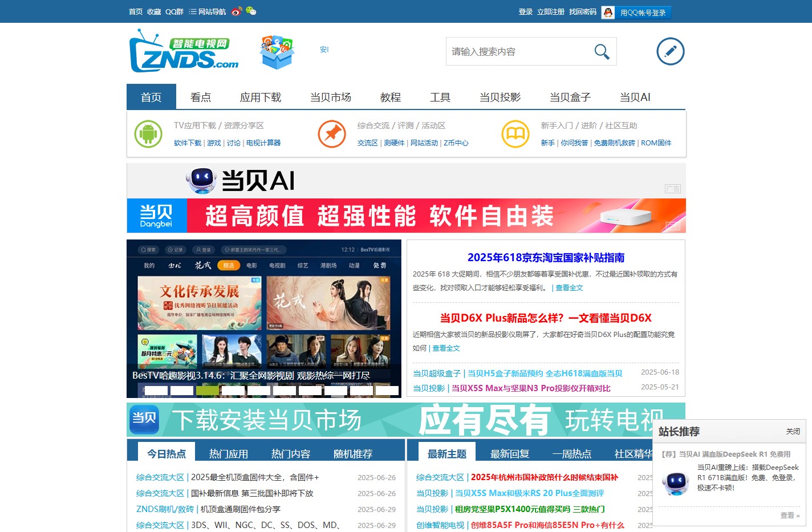This screenshot has height=532, width=812.
Task: Click the 找回密码 link
Action: (583, 12)
